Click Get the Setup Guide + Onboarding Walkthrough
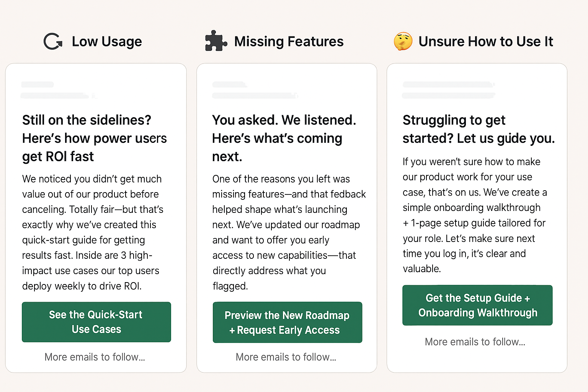This screenshot has height=392, width=588. [477, 305]
